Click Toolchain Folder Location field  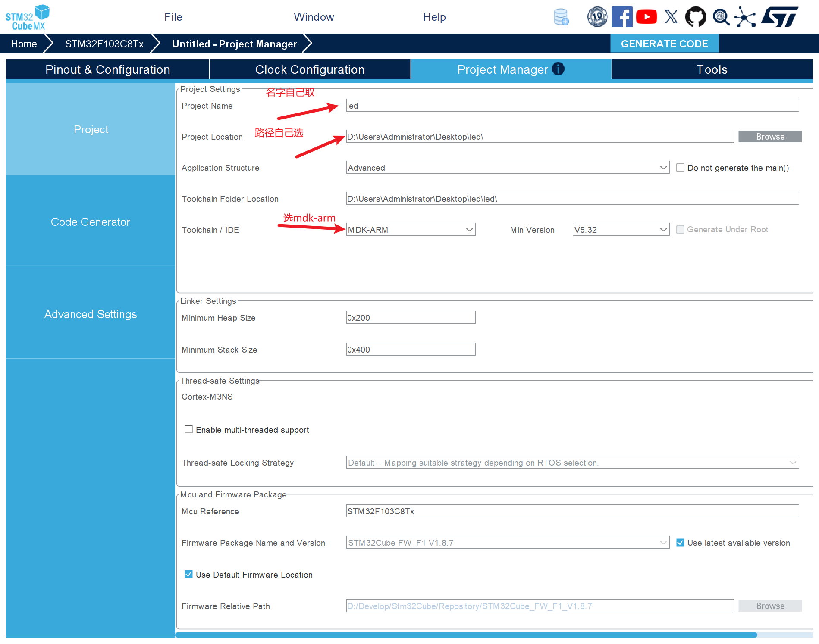coord(572,199)
